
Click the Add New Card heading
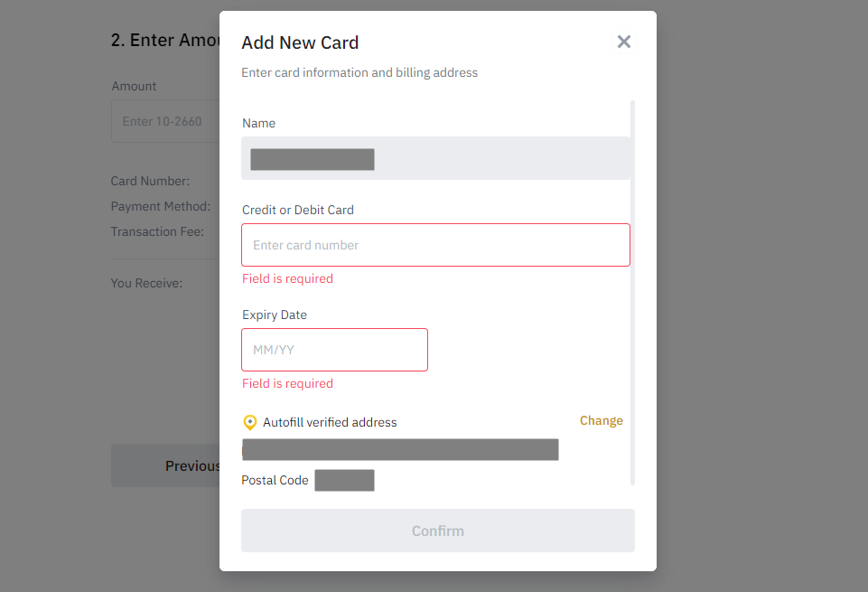[300, 42]
